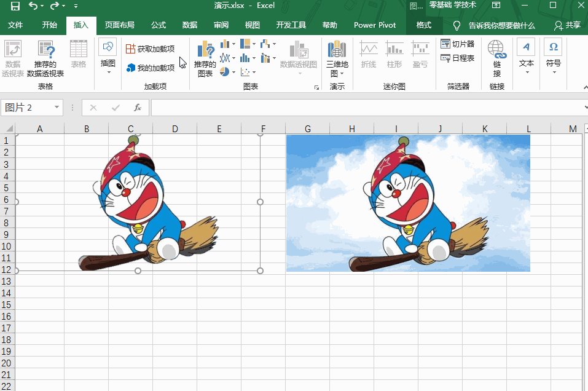Click the insert function fx button
The width and height of the screenshot is (588, 391).
pos(138,108)
